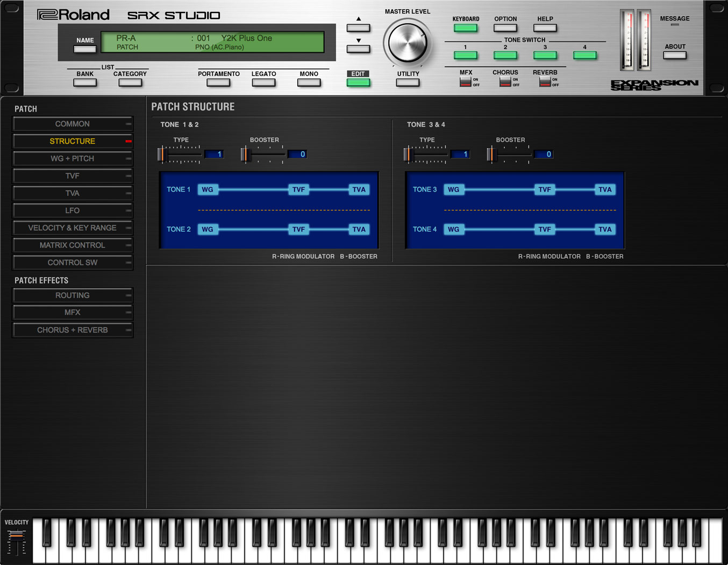Click the Master Level knob
This screenshot has width=728, height=565.
point(407,44)
